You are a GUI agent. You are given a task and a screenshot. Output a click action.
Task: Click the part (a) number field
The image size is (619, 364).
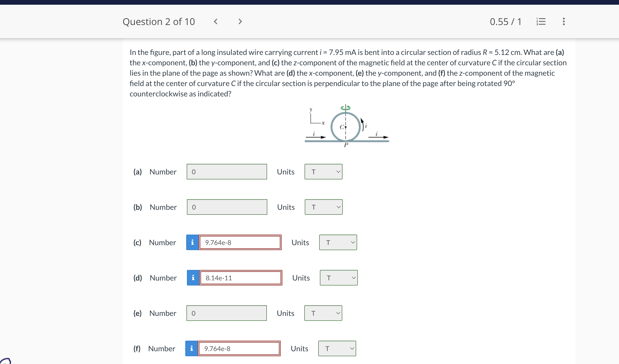click(227, 172)
